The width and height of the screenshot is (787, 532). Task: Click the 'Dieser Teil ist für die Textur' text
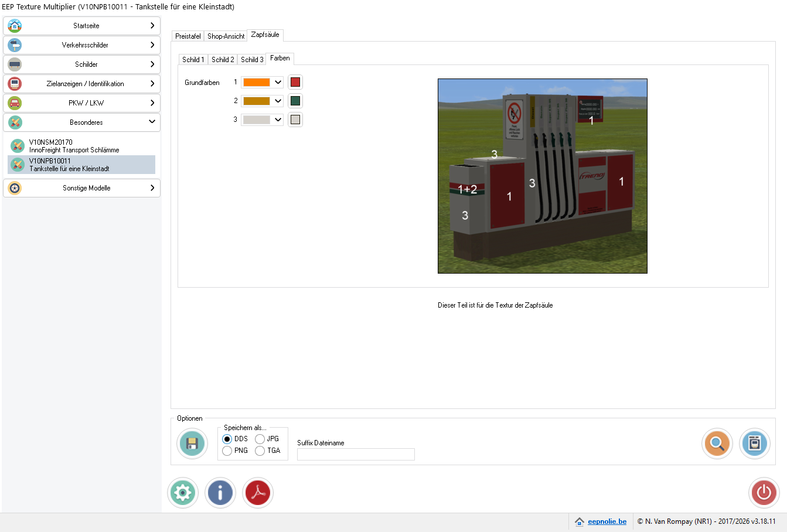tap(495, 305)
